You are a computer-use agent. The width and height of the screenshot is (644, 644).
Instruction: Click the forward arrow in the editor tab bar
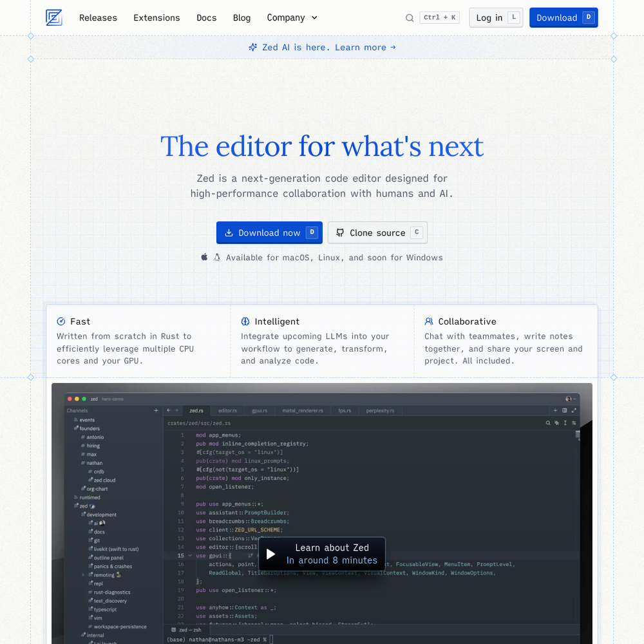tap(176, 410)
